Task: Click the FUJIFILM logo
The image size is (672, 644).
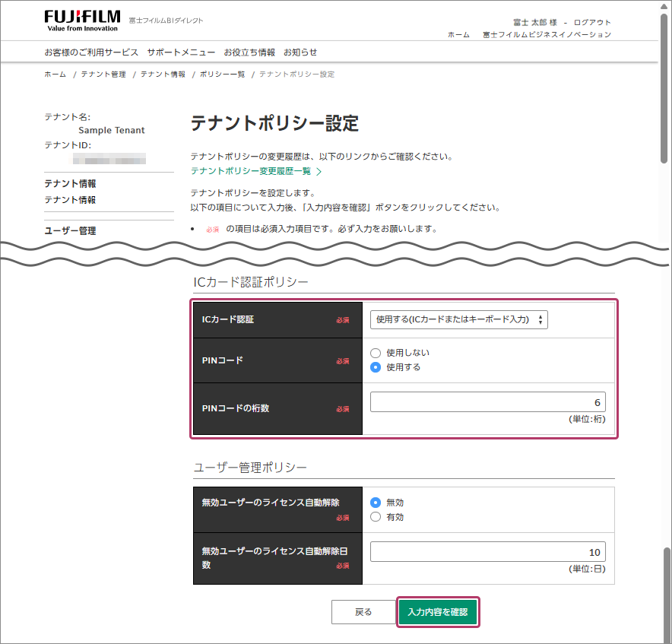Action: pos(81,20)
